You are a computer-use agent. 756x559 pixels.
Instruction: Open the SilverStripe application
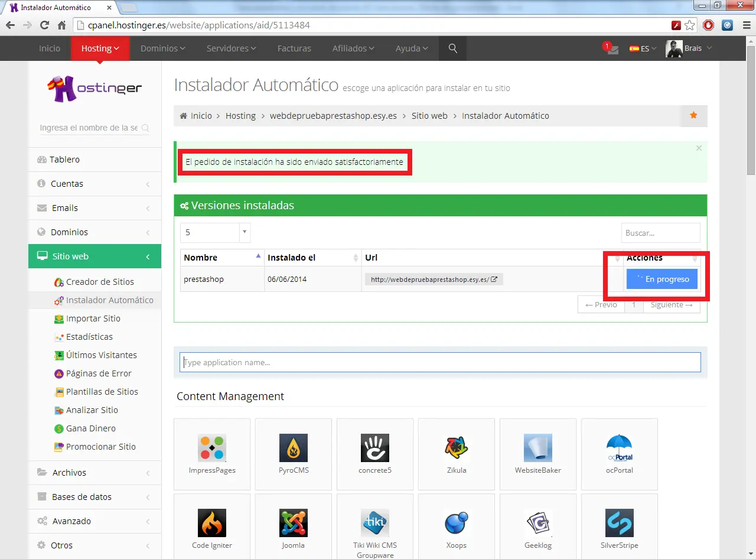(x=620, y=527)
